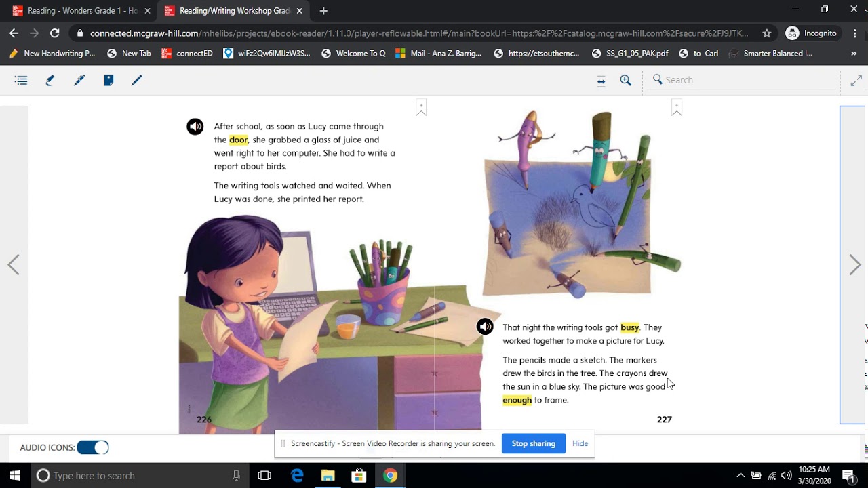868x488 pixels.
Task: Open the taskbar clock showing 10:25 AM
Action: tap(814, 475)
